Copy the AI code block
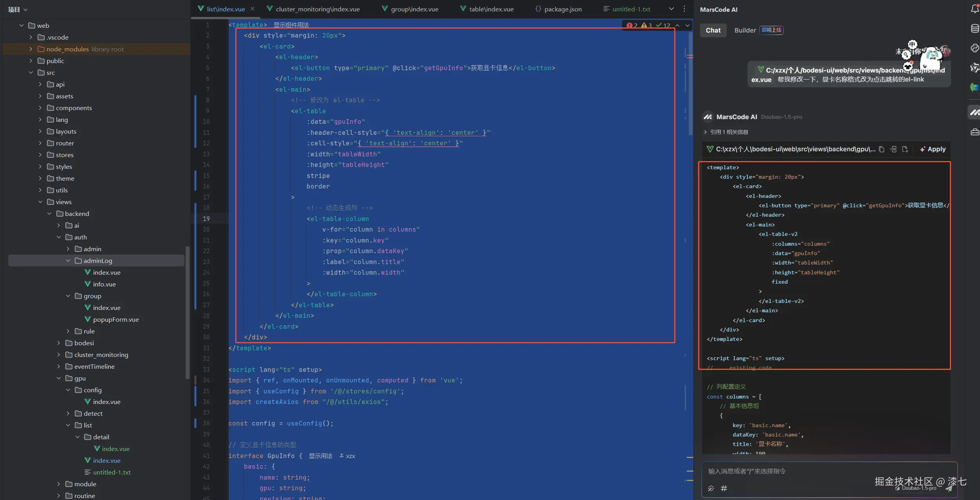 point(881,149)
